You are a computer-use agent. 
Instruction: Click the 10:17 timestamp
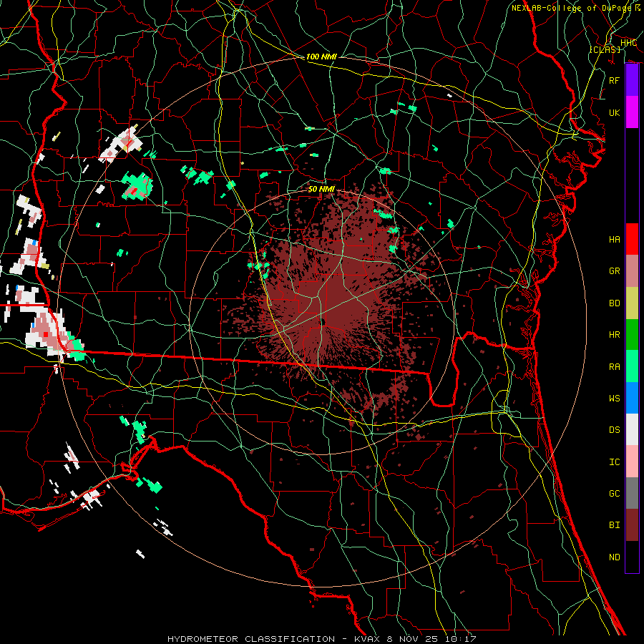460,639
